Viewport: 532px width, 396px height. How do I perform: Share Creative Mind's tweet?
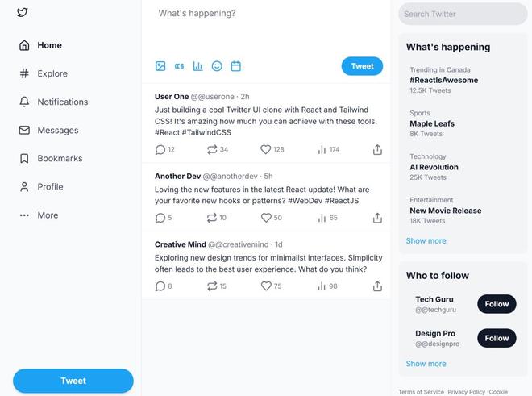pos(377,286)
